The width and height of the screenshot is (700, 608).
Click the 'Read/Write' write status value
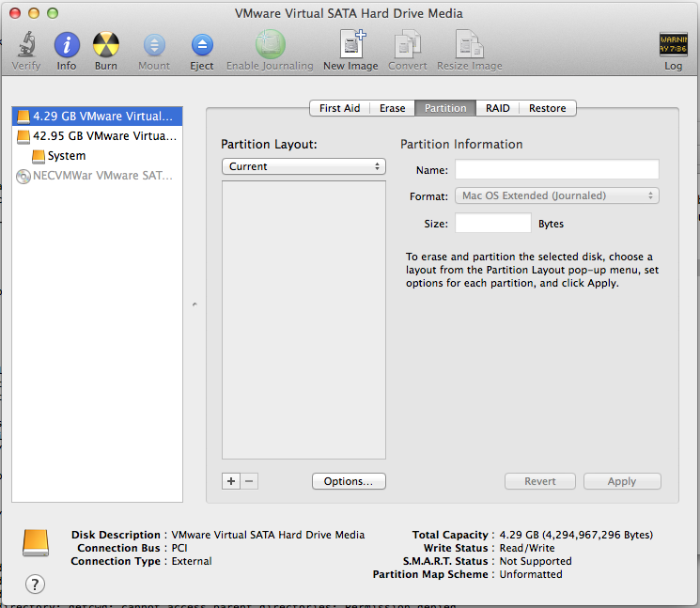(527, 548)
